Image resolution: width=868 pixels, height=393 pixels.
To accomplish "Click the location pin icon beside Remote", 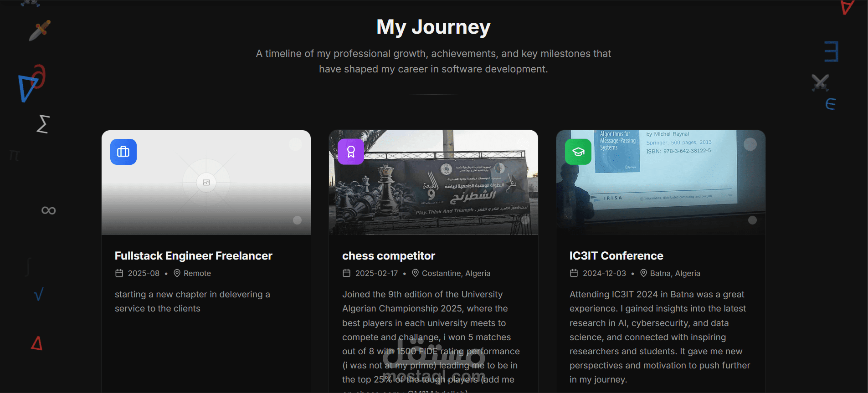I will 177,273.
